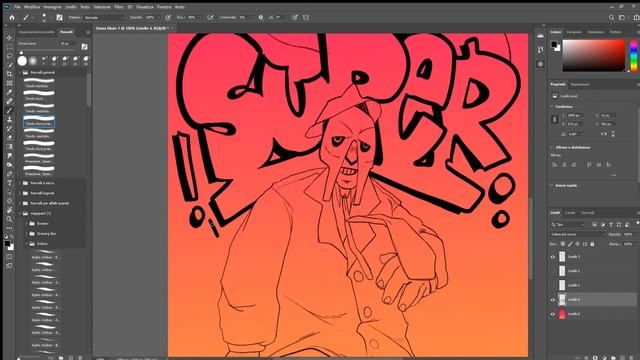Hide the bottom gradient layer's eye
This screenshot has height=360, width=640.
click(x=553, y=314)
